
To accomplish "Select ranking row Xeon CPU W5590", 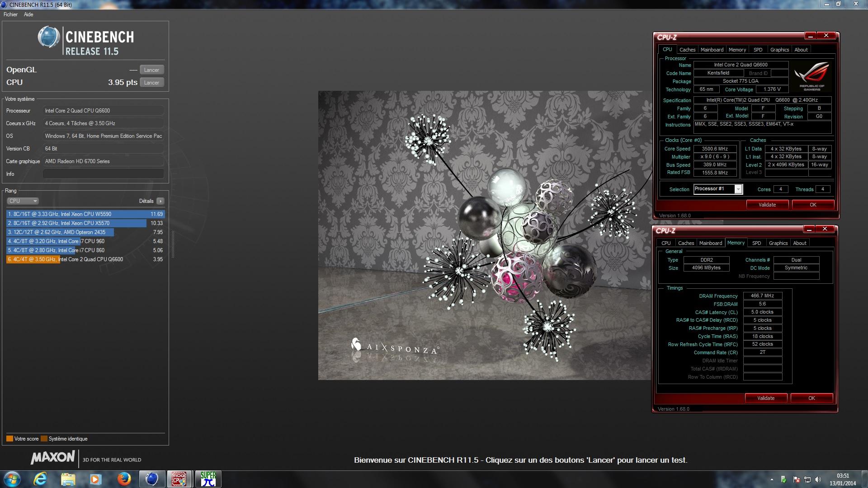I will [x=85, y=214].
